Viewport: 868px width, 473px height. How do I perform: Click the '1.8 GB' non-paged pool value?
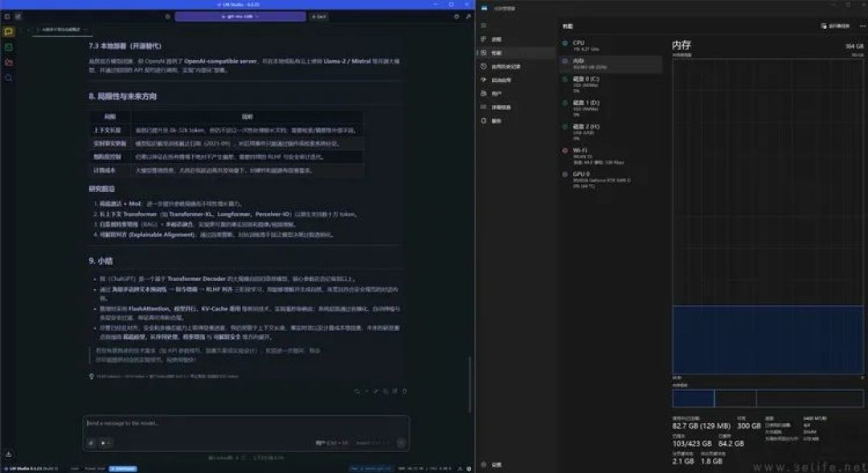pos(711,461)
